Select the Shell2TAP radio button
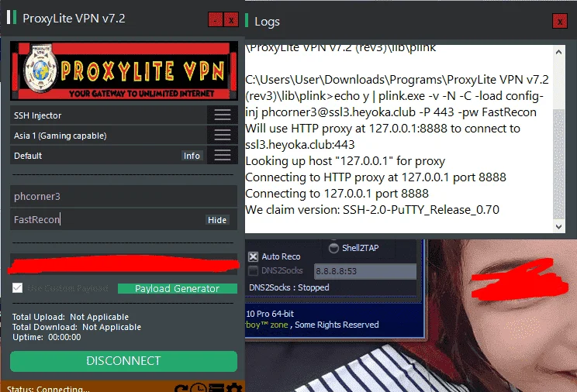577x392 pixels. coord(333,248)
